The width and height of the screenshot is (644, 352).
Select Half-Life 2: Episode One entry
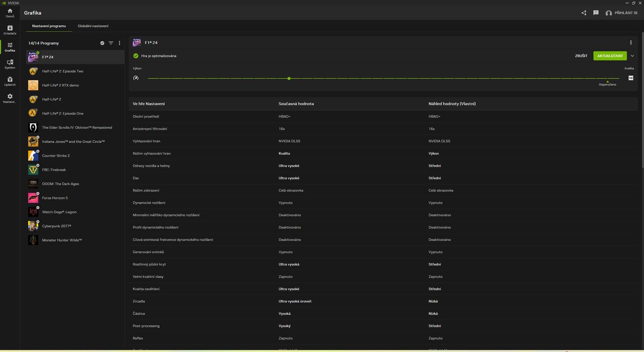click(76, 113)
